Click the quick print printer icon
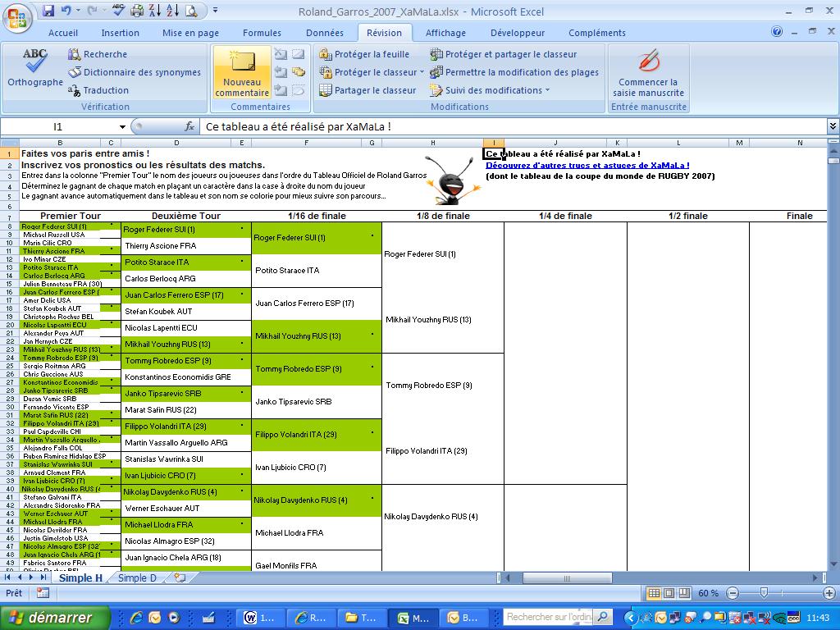This screenshot has width=840, height=630. (x=137, y=11)
